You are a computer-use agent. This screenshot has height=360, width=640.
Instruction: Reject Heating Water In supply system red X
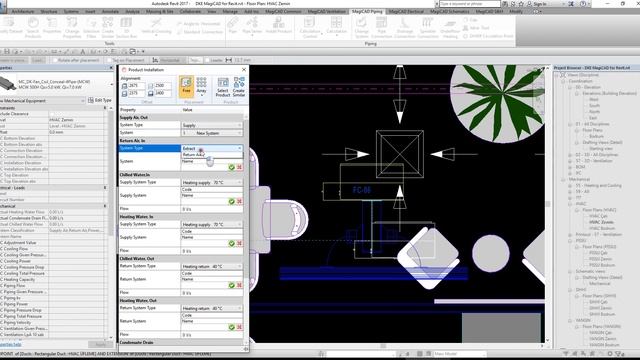pyautogui.click(x=239, y=244)
